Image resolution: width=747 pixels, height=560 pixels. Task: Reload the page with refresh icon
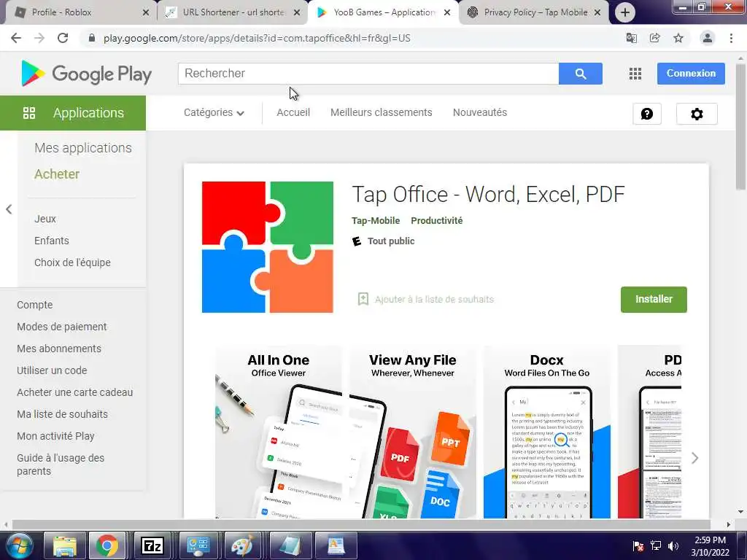click(63, 38)
